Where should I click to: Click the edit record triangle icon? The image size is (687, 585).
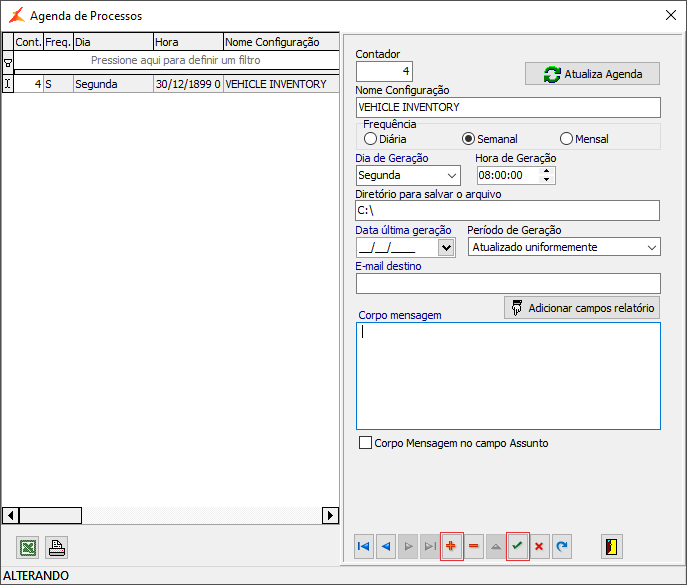(x=496, y=546)
